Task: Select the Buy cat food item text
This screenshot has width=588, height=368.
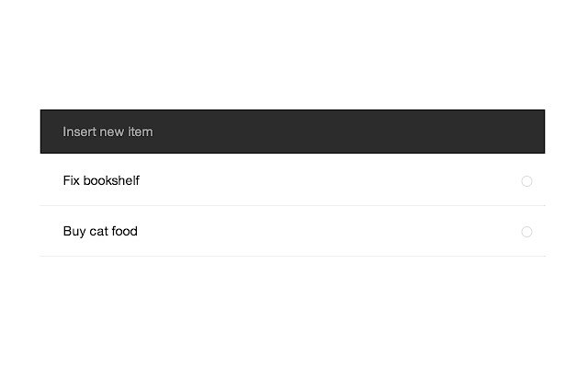Action: (100, 232)
